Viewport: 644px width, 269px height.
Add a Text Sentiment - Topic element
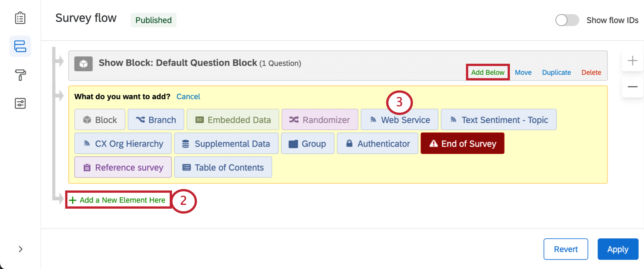point(499,120)
